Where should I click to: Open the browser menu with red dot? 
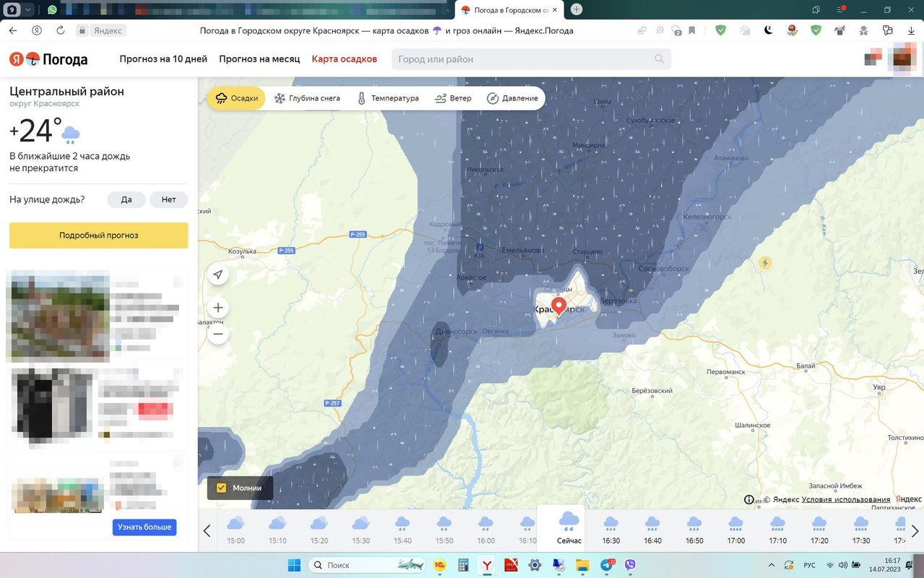(840, 9)
